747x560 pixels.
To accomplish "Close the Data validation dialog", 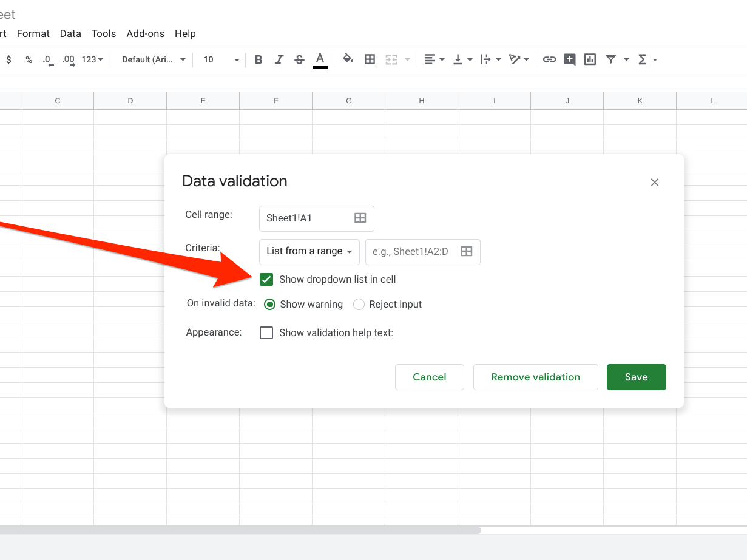I will pyautogui.click(x=655, y=182).
